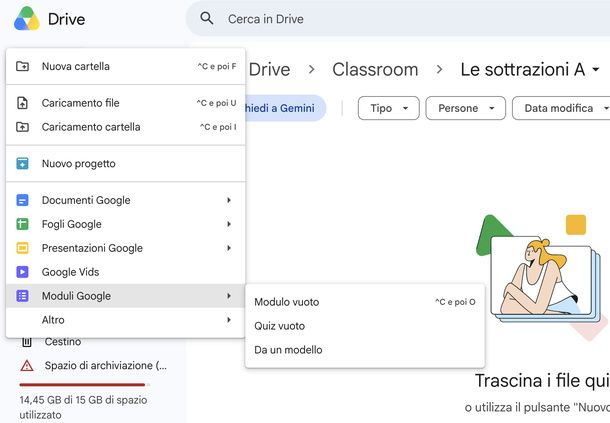610x423 pixels.
Task: Expand the Presentazioni Google submenu arrow
Action: pyautogui.click(x=229, y=248)
